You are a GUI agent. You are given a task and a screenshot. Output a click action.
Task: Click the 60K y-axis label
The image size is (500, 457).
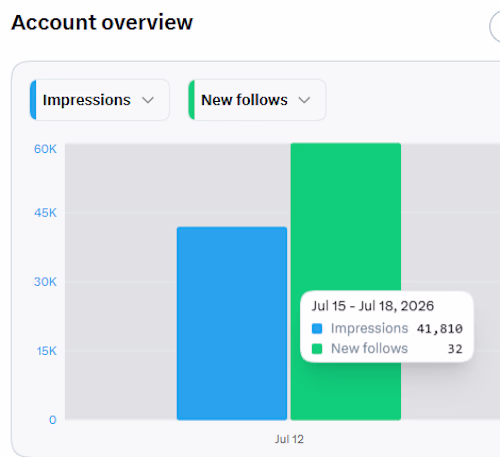[45, 149]
